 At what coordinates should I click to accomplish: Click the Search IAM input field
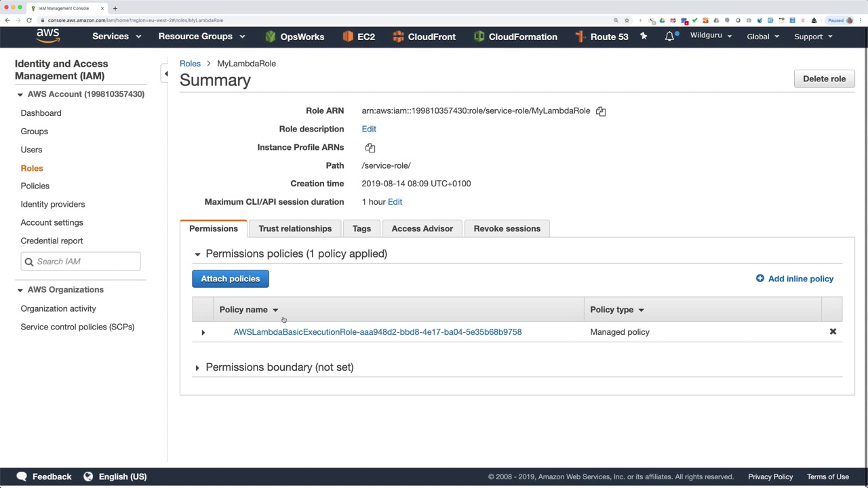[81, 262]
